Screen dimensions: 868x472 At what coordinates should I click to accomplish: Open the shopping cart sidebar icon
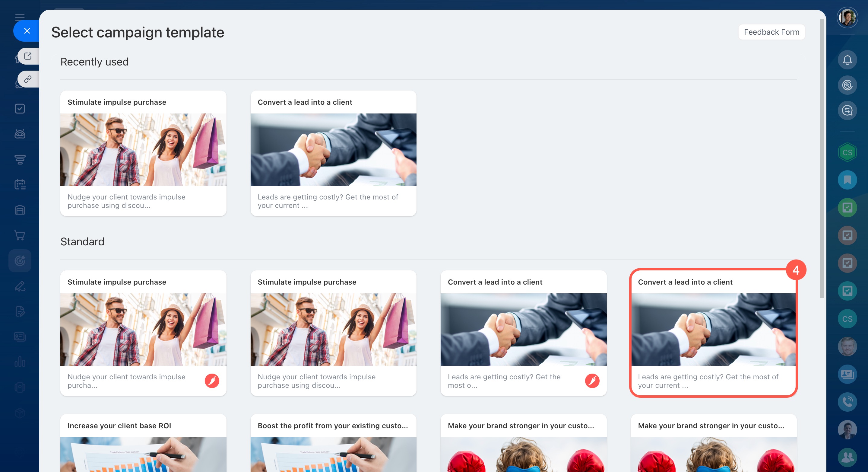(20, 235)
